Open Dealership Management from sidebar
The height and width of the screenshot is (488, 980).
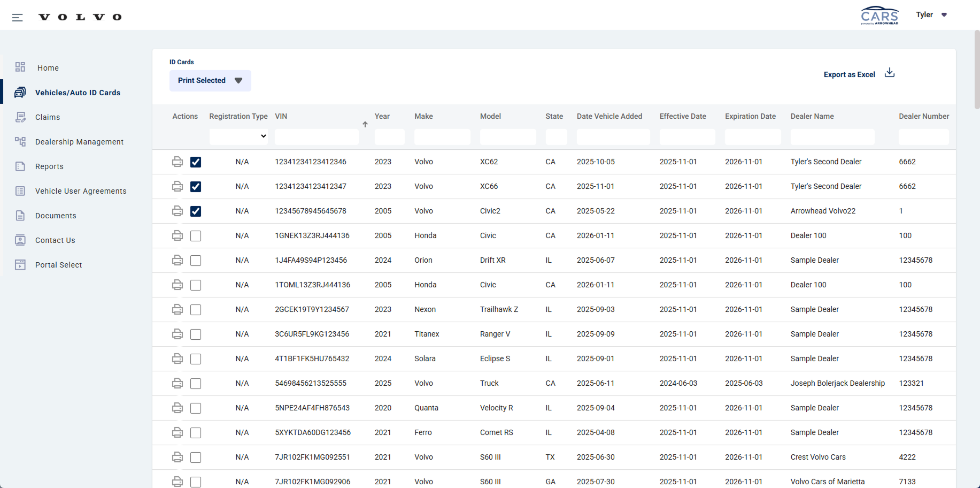click(79, 142)
